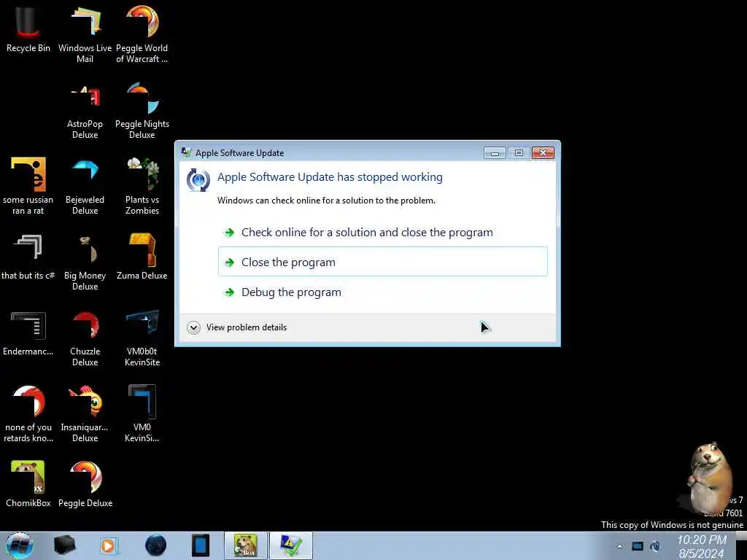Open Windows Live Mail desktop icon
The width and height of the screenshot is (747, 560).
pos(85,34)
